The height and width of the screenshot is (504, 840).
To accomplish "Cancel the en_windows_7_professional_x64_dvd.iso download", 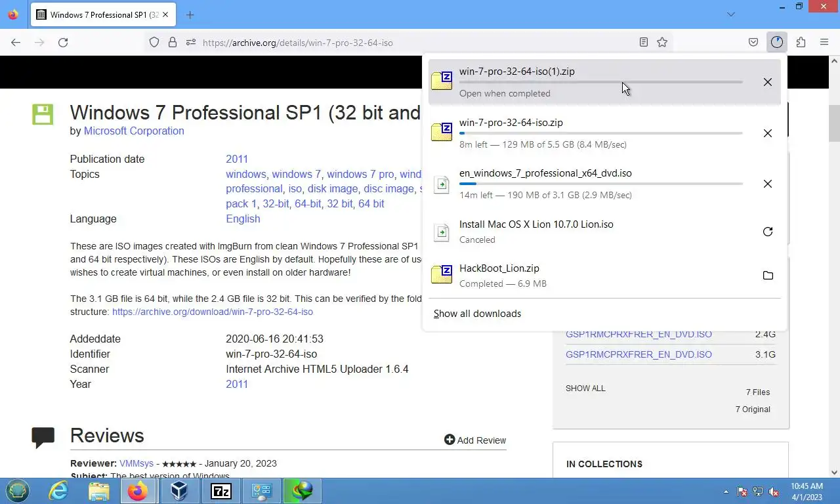I will (767, 184).
